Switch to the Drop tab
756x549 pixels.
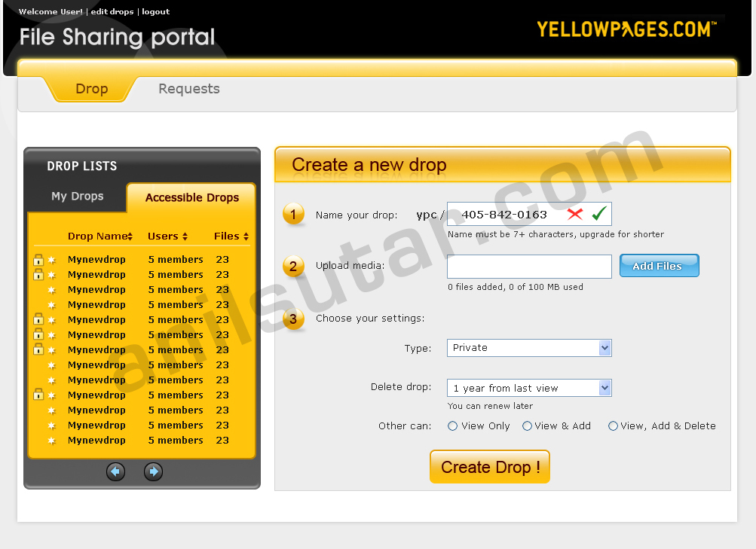point(92,89)
